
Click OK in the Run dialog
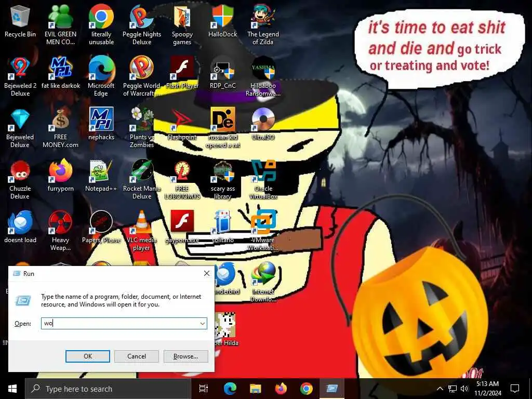click(x=87, y=356)
